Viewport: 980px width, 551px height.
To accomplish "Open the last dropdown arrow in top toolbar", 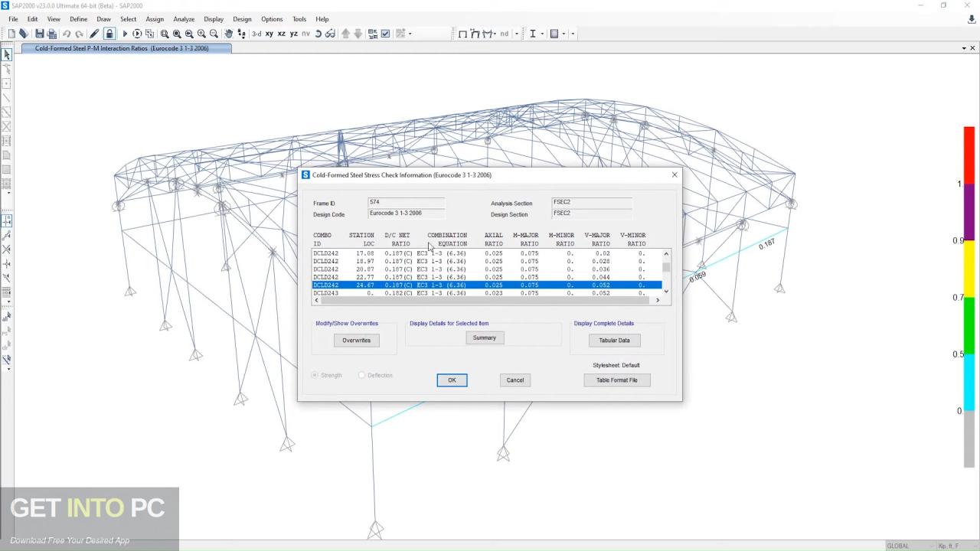I will (x=573, y=34).
